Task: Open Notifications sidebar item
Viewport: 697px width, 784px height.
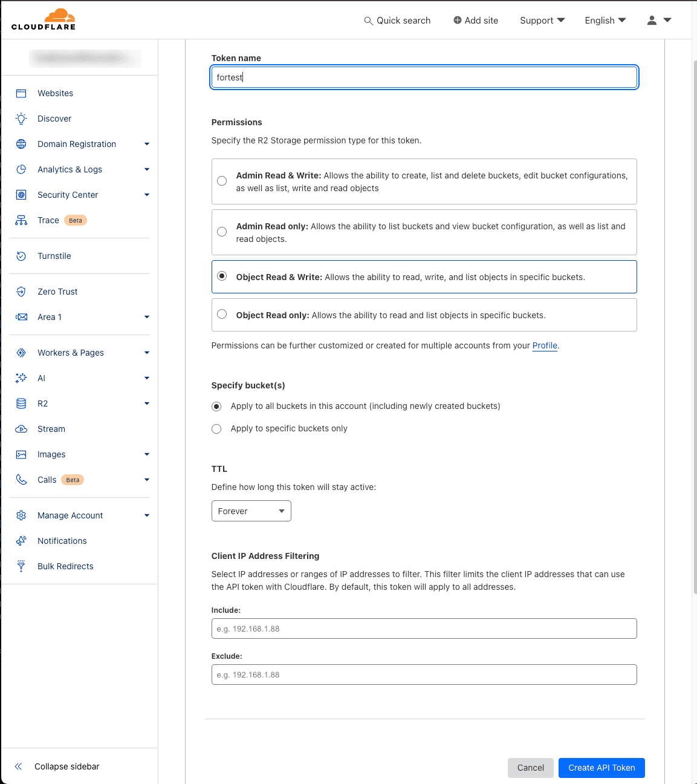Action: (x=62, y=541)
